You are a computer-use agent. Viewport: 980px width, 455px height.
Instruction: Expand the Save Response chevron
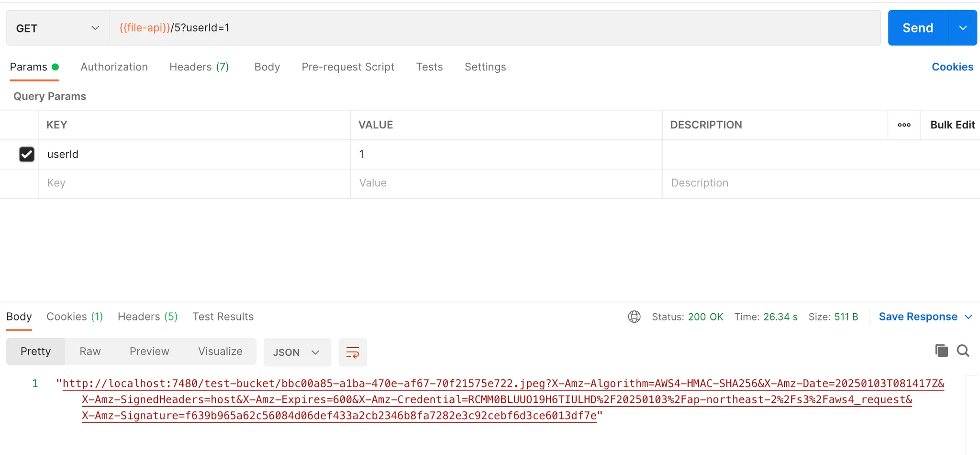tap(969, 317)
